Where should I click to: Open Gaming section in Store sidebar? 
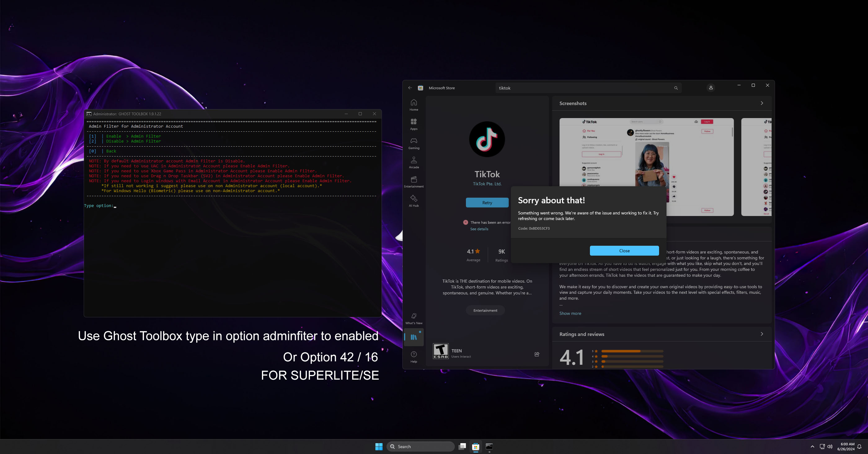click(414, 143)
